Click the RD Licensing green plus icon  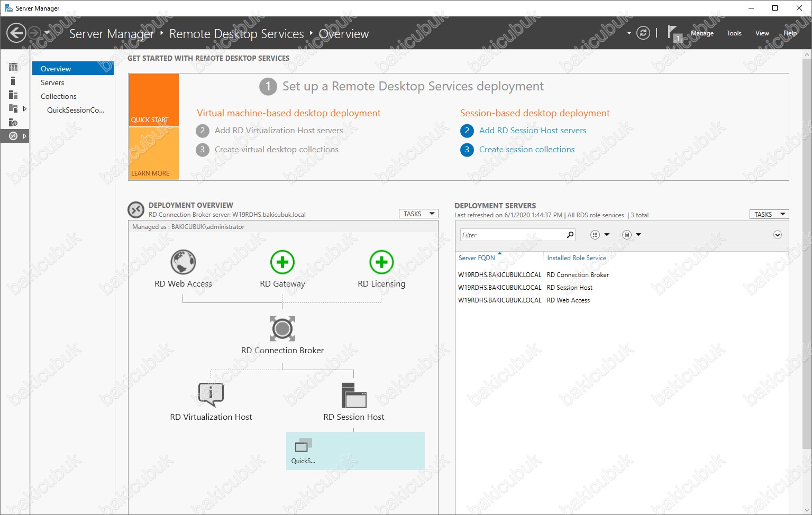pos(381,262)
